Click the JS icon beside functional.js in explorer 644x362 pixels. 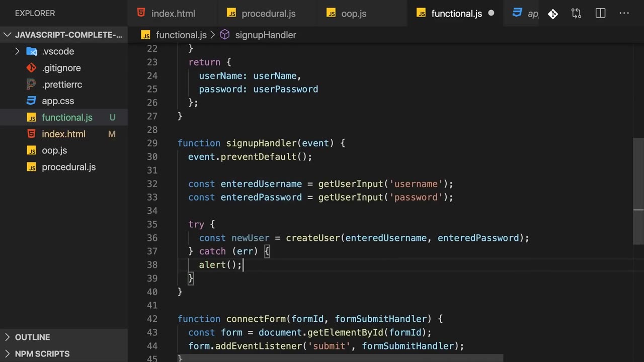(x=32, y=118)
